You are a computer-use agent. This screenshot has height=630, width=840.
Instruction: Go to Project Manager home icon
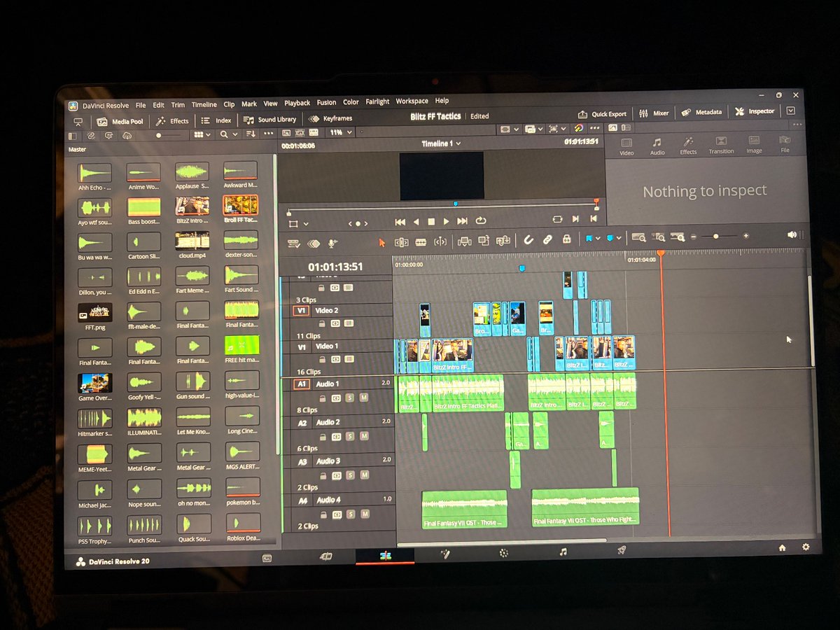tap(783, 548)
